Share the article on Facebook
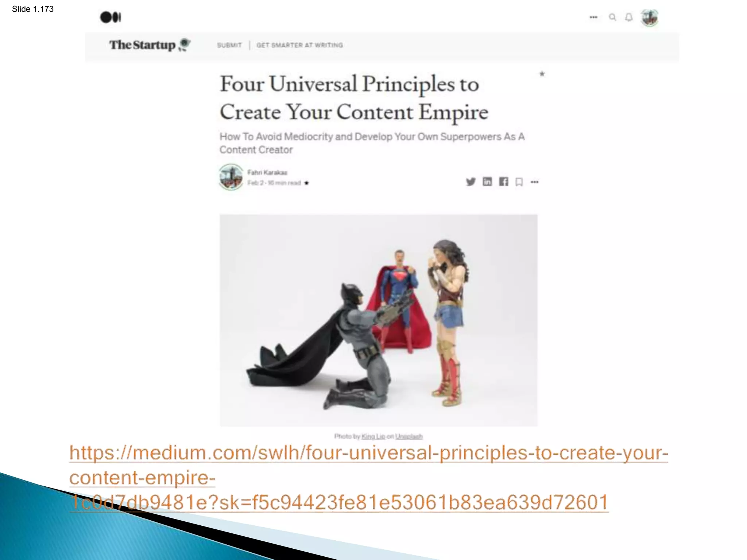The width and height of the screenshot is (747, 560). coord(504,182)
